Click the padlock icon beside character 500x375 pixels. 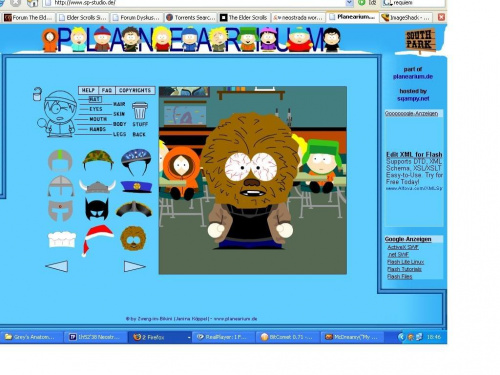coord(37,94)
